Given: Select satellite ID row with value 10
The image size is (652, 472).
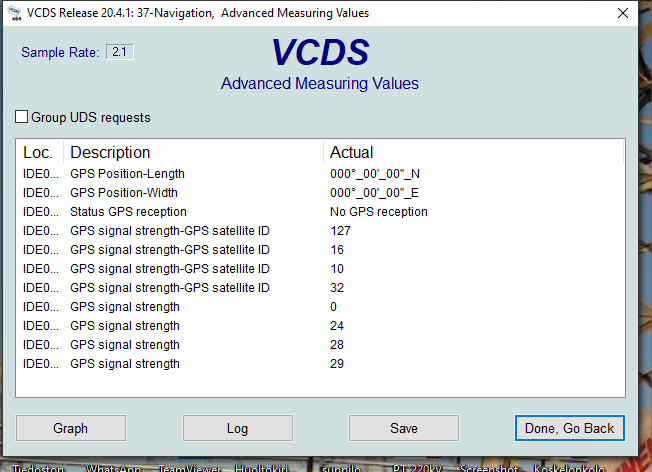Looking at the screenshot, I should coord(320,269).
